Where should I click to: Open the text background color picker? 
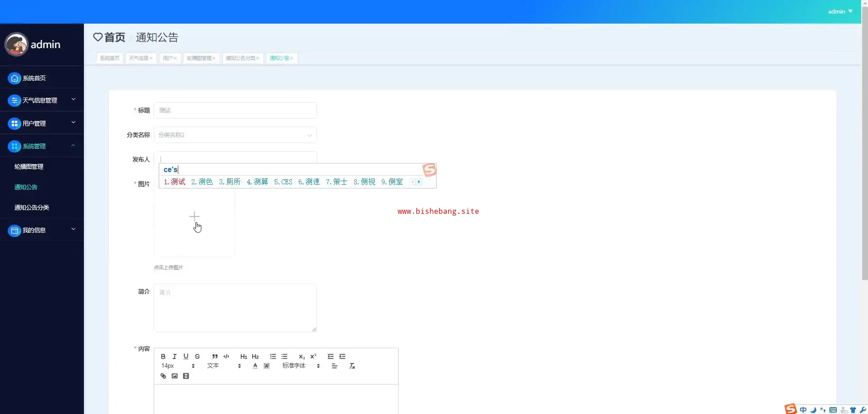coord(267,366)
